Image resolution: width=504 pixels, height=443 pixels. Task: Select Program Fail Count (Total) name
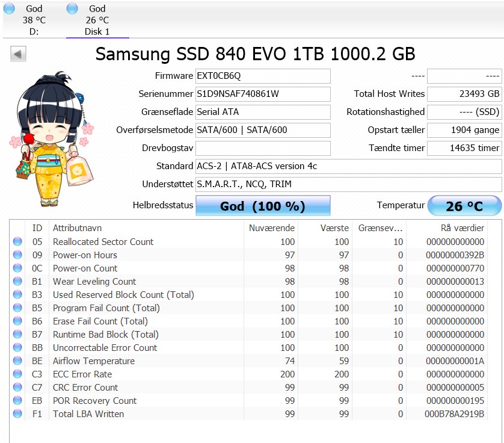click(106, 308)
